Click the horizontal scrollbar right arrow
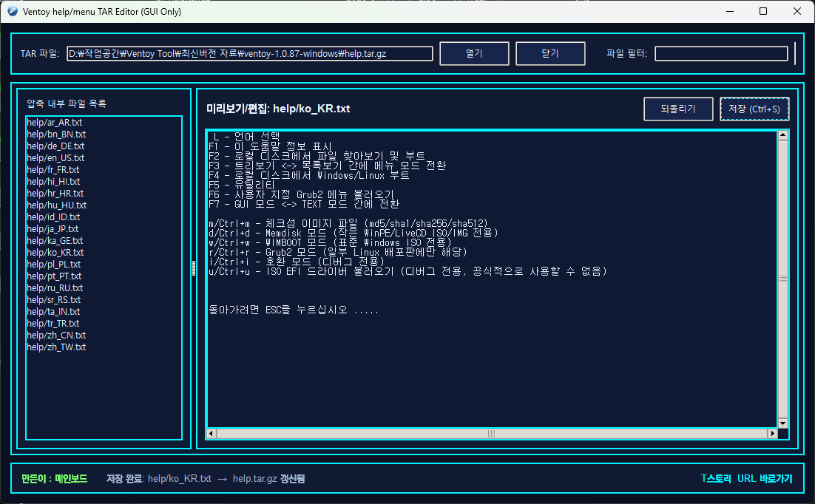The width and height of the screenshot is (815, 504). coord(772,433)
